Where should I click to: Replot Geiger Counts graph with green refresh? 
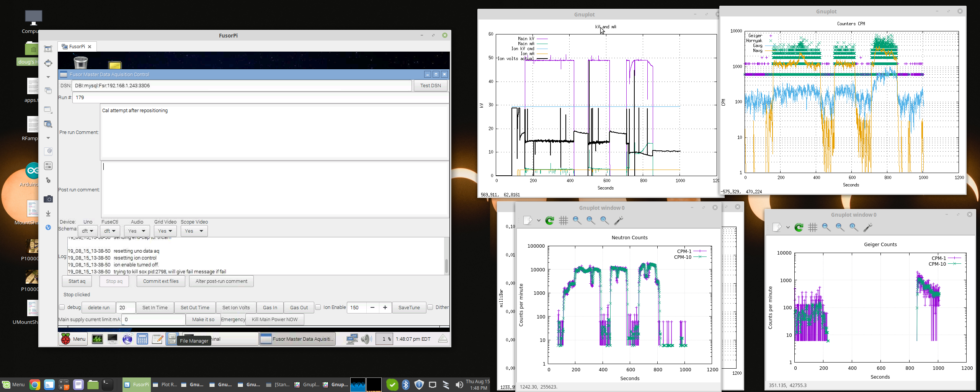(x=799, y=227)
